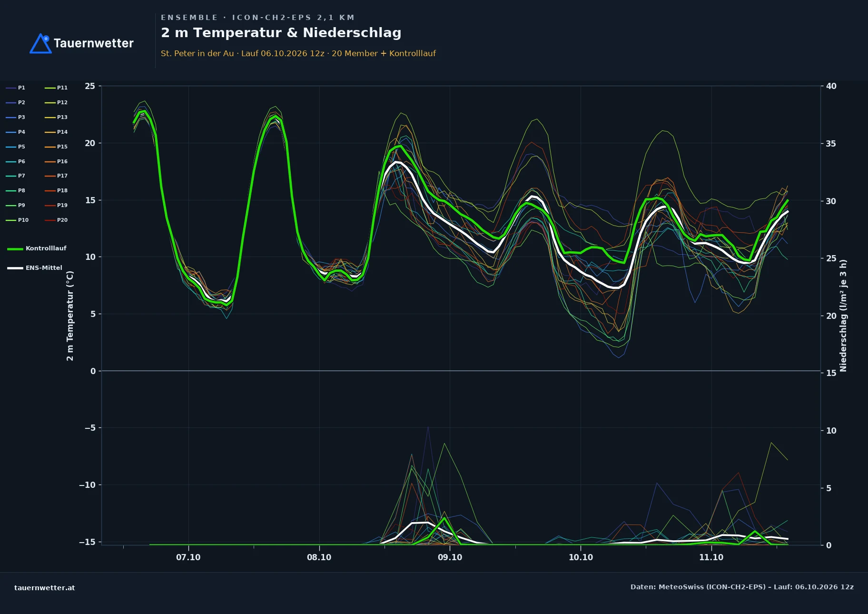Screen dimensions: 868x614
Task: Select the P19 legend entry
Action: pos(56,206)
